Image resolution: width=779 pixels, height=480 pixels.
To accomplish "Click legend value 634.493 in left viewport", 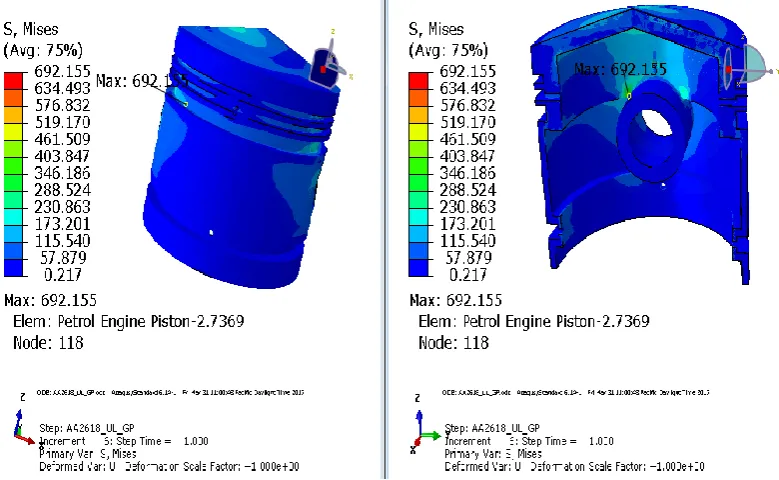I will pos(62,88).
